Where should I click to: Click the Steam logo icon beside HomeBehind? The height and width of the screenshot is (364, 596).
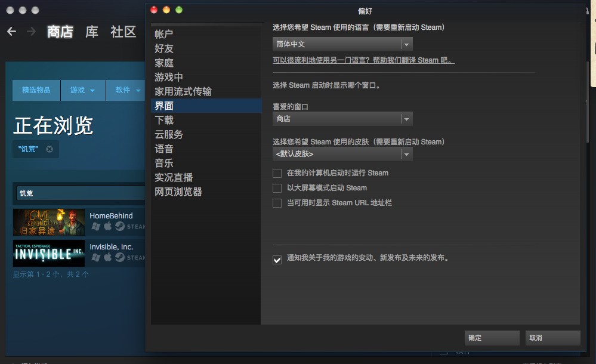point(120,226)
